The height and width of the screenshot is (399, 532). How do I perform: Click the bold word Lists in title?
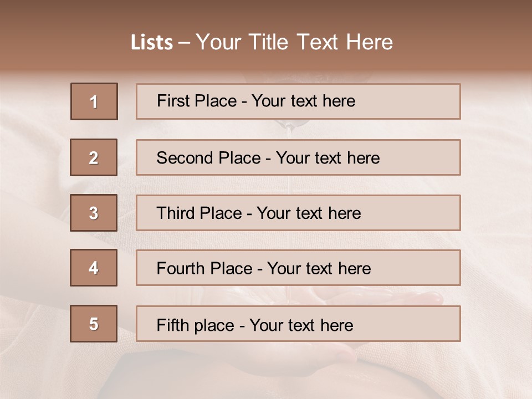[x=152, y=43]
